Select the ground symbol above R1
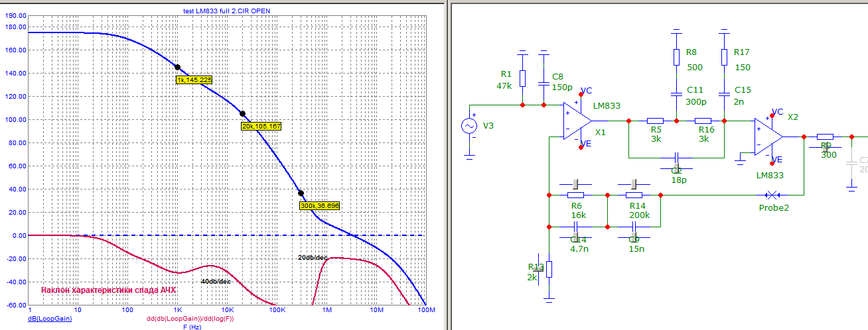This screenshot has width=868, height=330. point(523,54)
